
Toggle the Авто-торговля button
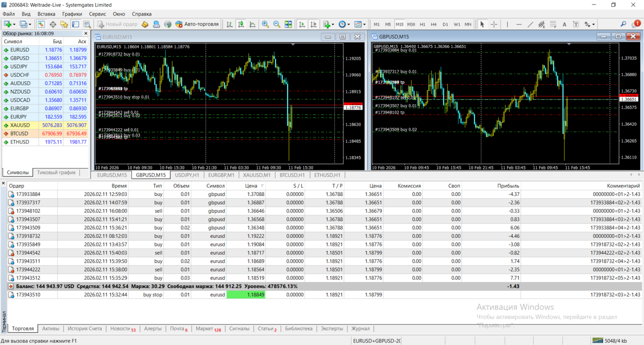(x=197, y=24)
